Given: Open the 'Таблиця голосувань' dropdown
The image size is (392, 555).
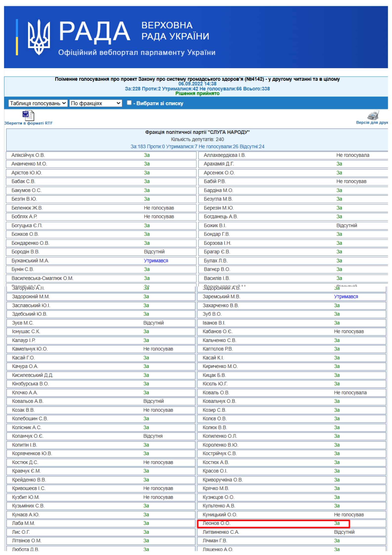Looking at the screenshot, I should click(38, 103).
